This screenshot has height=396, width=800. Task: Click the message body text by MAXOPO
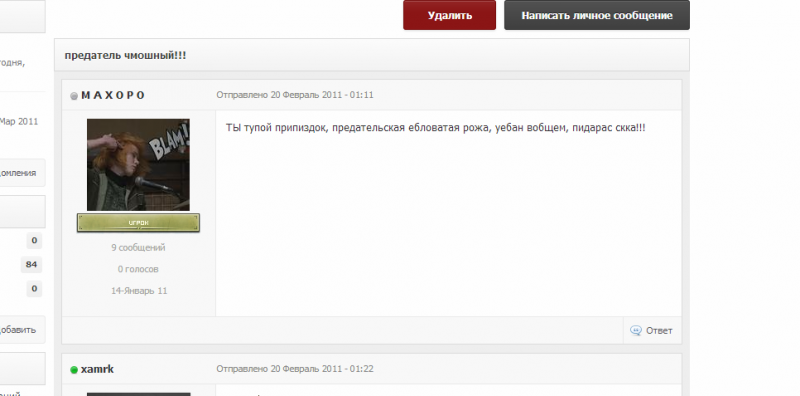click(x=436, y=128)
